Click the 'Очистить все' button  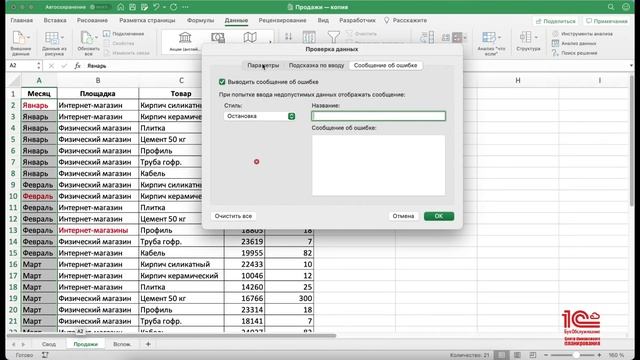click(233, 216)
